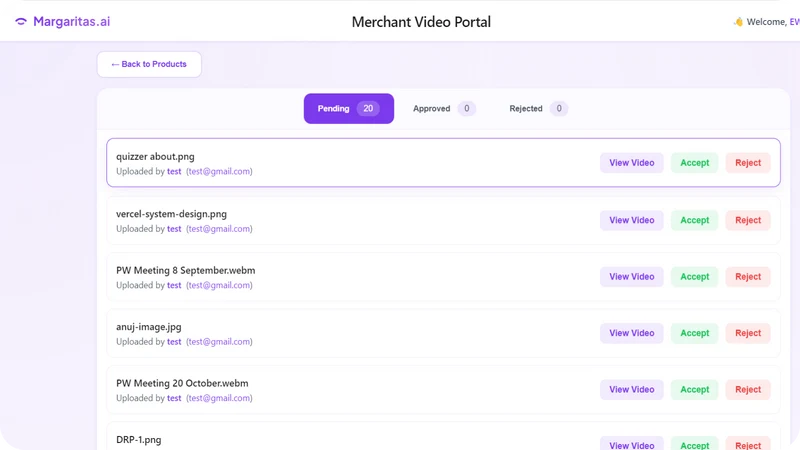800x450 pixels.
Task: Open uploader test link on quizzer about.png
Action: pyautogui.click(x=174, y=171)
